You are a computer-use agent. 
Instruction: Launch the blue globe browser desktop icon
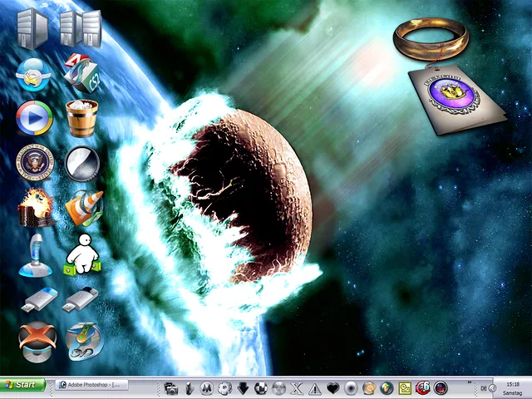[33, 75]
